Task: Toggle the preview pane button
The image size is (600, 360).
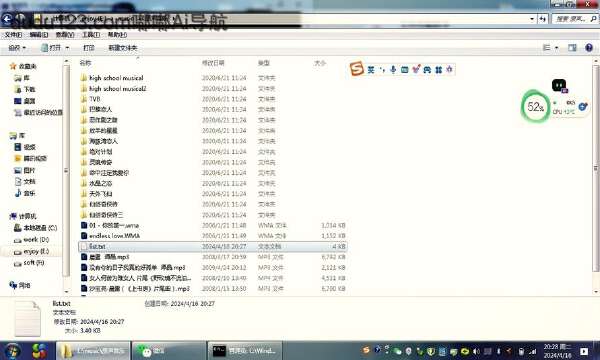Action: [x=572, y=47]
